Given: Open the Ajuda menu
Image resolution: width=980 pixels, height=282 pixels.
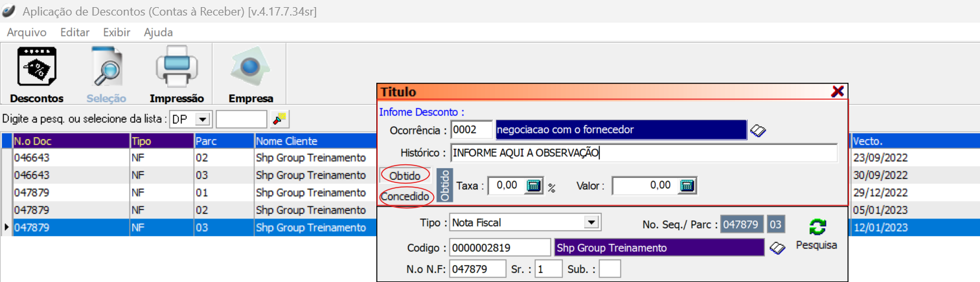Looking at the screenshot, I should point(158,32).
